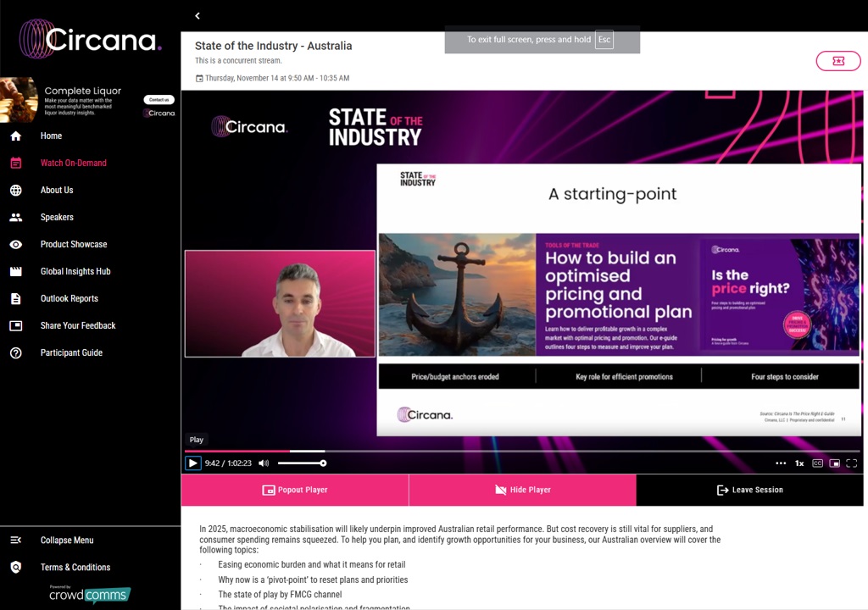Viewport: 868px width, 610px height.
Task: Open Participant Guide menu item
Action: (x=71, y=352)
